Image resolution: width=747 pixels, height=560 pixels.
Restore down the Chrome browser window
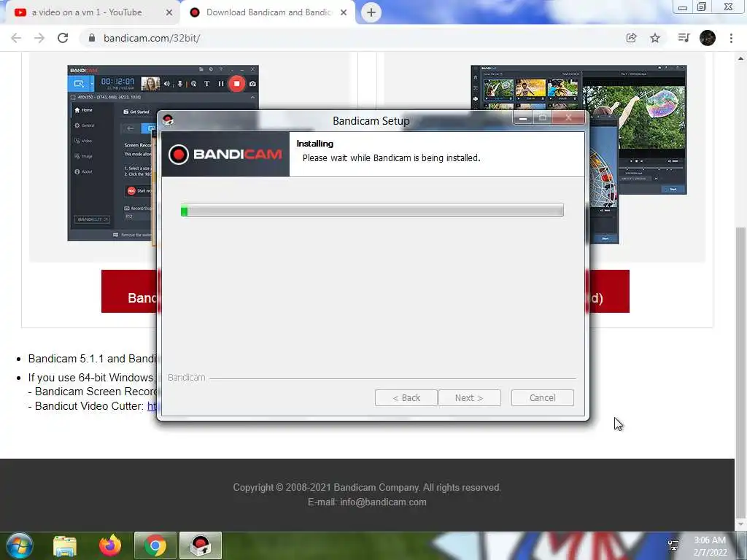click(702, 7)
